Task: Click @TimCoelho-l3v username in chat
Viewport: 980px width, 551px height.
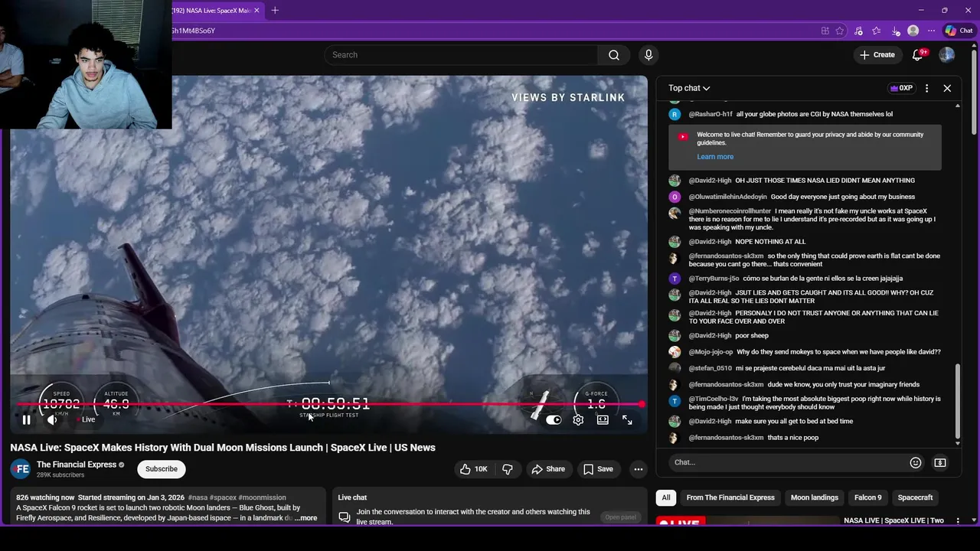Action: [x=714, y=399]
